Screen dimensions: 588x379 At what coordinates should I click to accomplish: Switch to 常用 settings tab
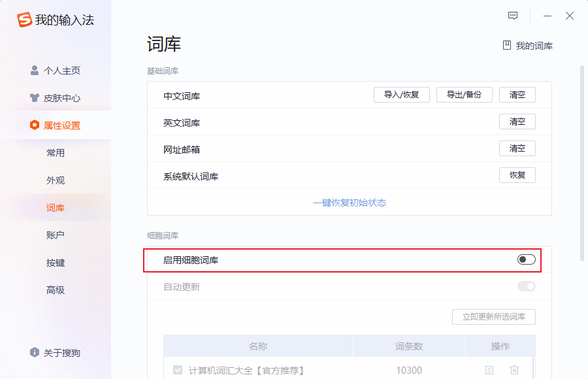[56, 153]
